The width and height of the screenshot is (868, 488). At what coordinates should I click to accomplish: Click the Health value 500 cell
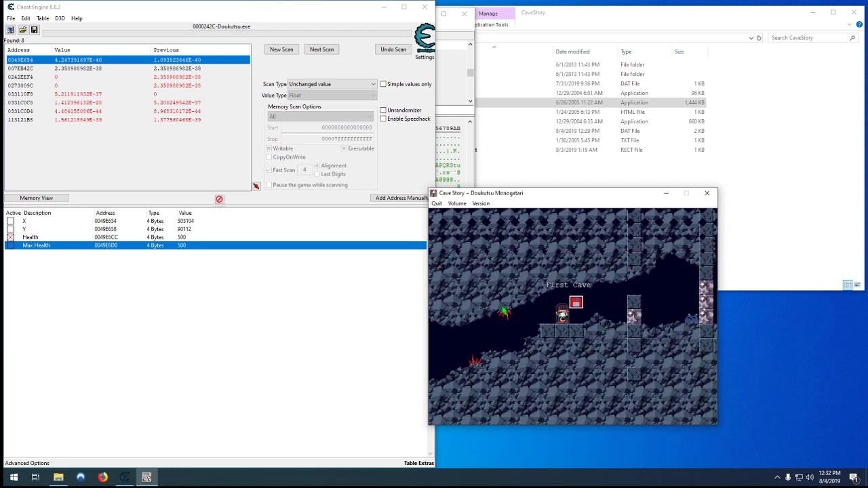tap(181, 237)
